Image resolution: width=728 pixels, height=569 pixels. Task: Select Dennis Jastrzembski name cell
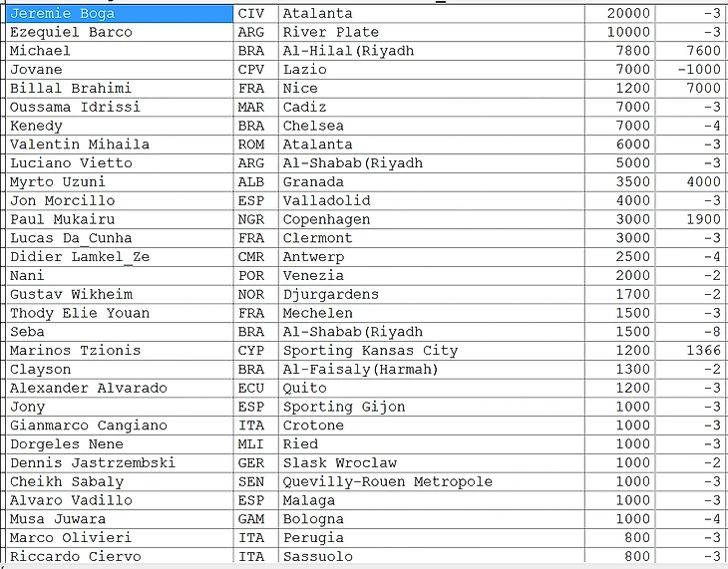[x=120, y=463]
